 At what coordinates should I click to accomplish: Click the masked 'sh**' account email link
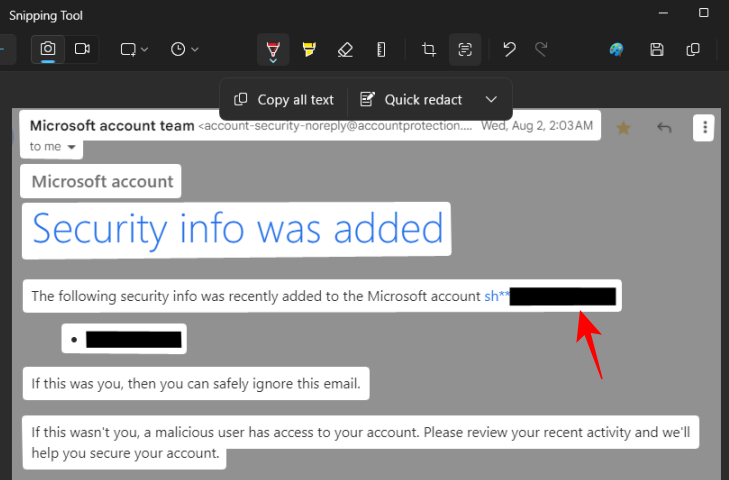coord(497,296)
